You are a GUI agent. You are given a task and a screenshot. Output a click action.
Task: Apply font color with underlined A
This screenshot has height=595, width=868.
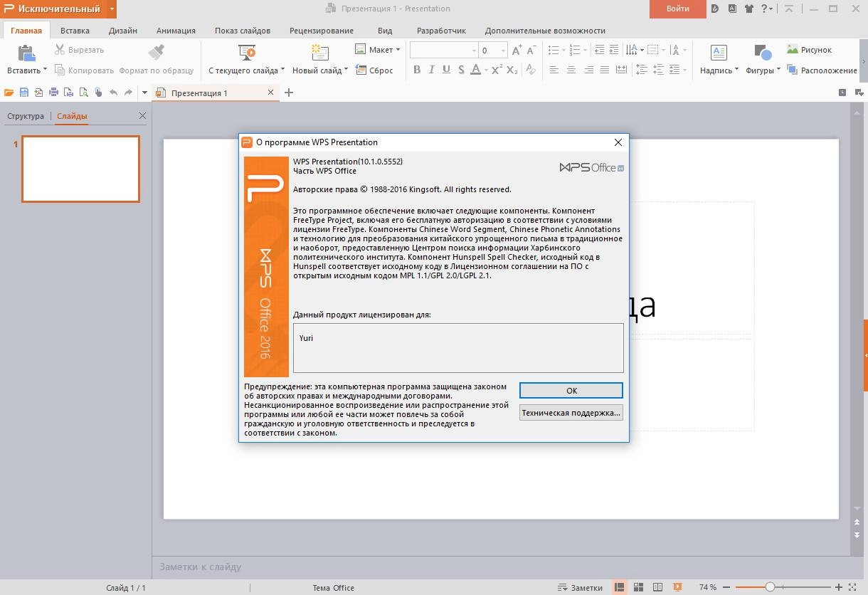475,70
